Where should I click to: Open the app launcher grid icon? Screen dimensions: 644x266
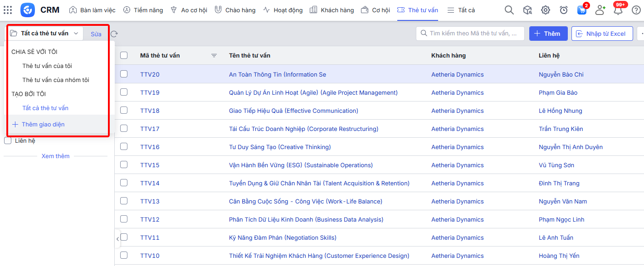8,10
